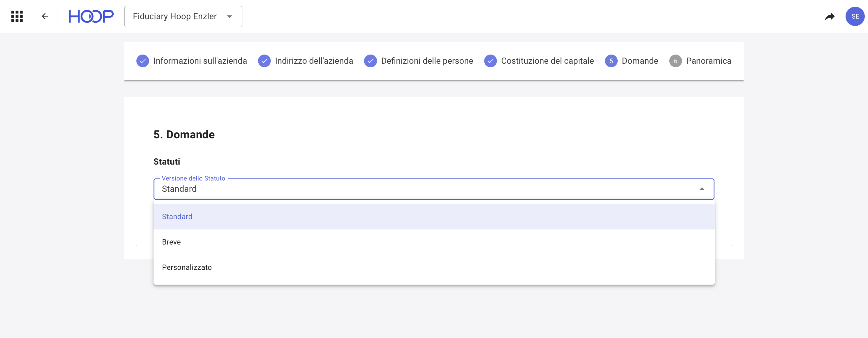Click the Costituzione del capitale checkmark icon
The height and width of the screenshot is (338, 868).
tap(491, 61)
